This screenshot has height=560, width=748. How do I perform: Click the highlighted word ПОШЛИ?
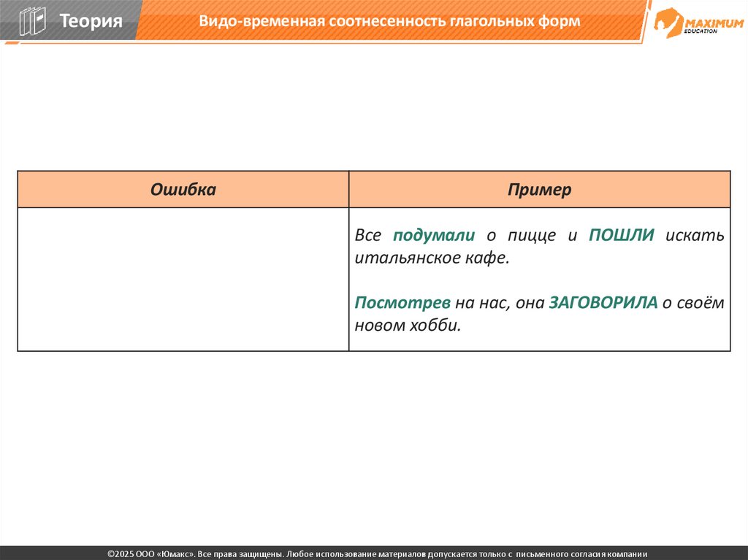tap(621, 234)
